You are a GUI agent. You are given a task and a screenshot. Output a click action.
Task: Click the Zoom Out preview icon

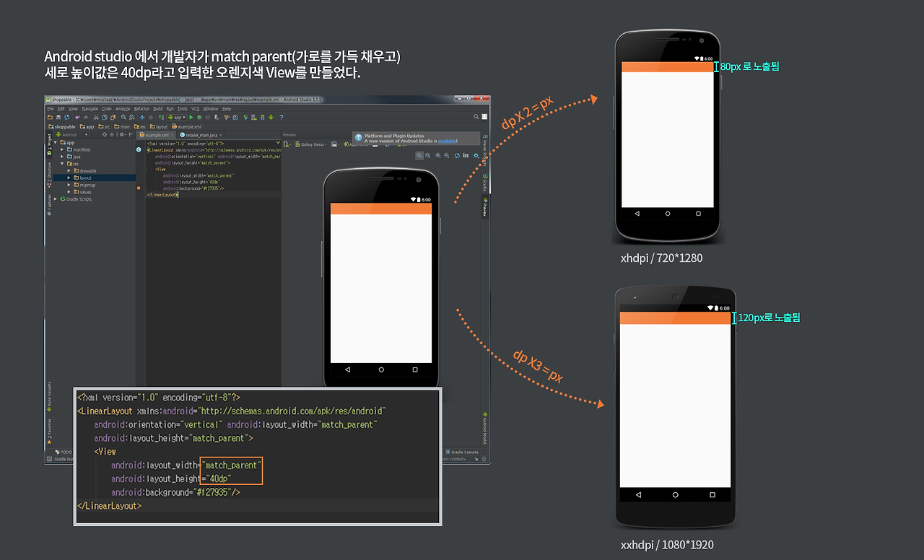click(447, 155)
